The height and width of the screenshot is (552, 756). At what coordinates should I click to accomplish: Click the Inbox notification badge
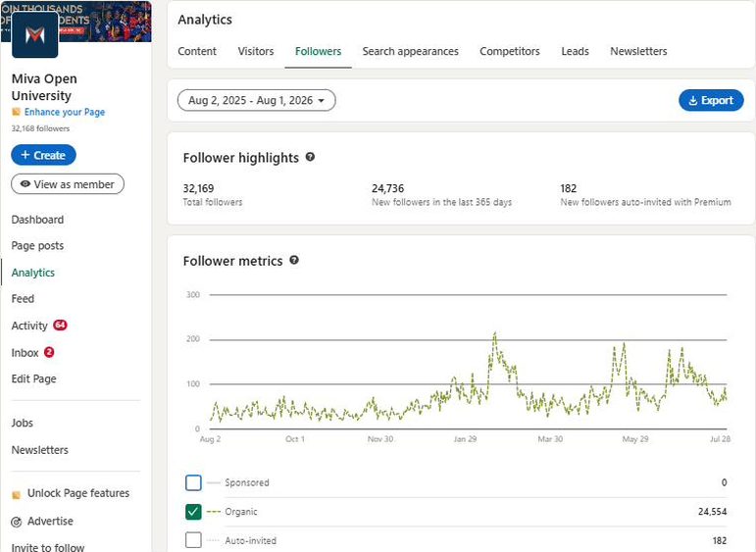[x=49, y=352]
